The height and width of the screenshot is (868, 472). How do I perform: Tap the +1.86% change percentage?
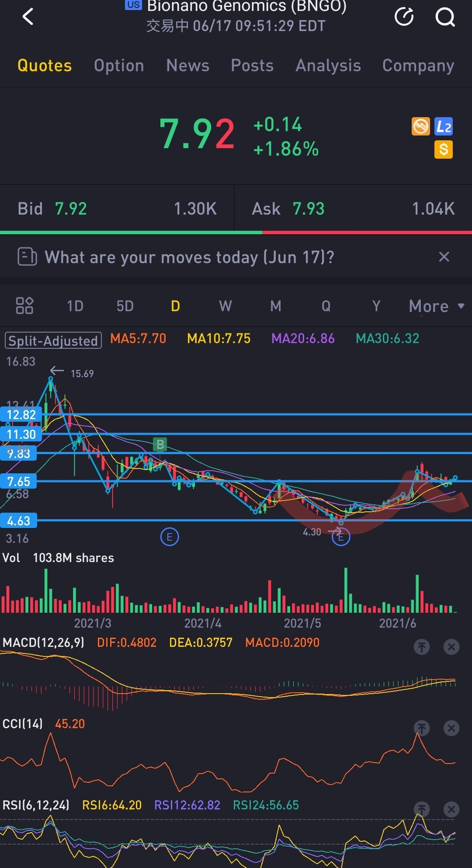[286, 149]
